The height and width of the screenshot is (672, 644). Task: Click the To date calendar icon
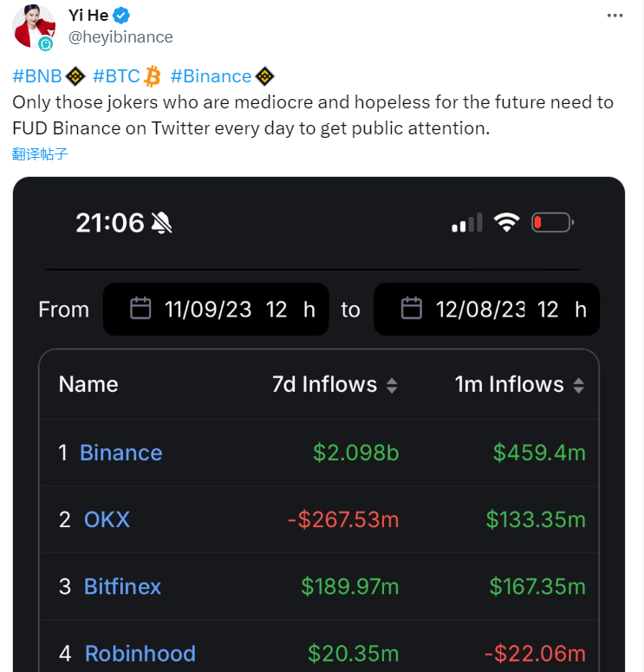click(412, 309)
